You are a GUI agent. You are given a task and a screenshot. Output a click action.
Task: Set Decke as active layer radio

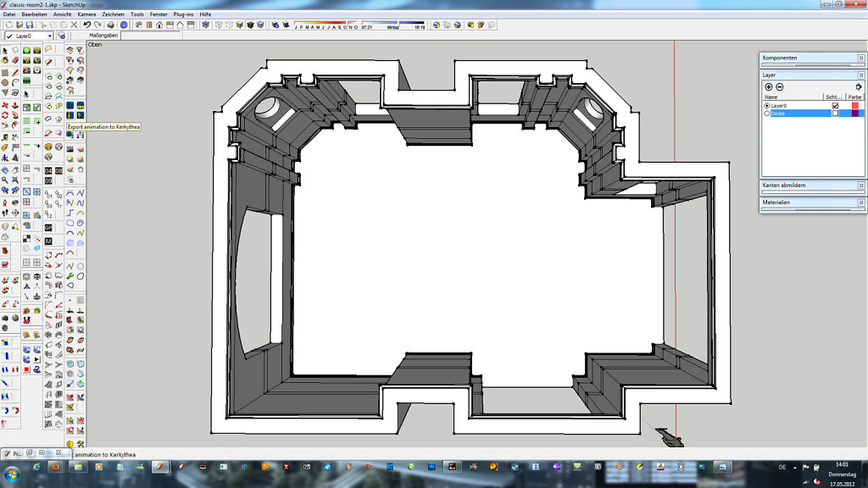coord(766,114)
